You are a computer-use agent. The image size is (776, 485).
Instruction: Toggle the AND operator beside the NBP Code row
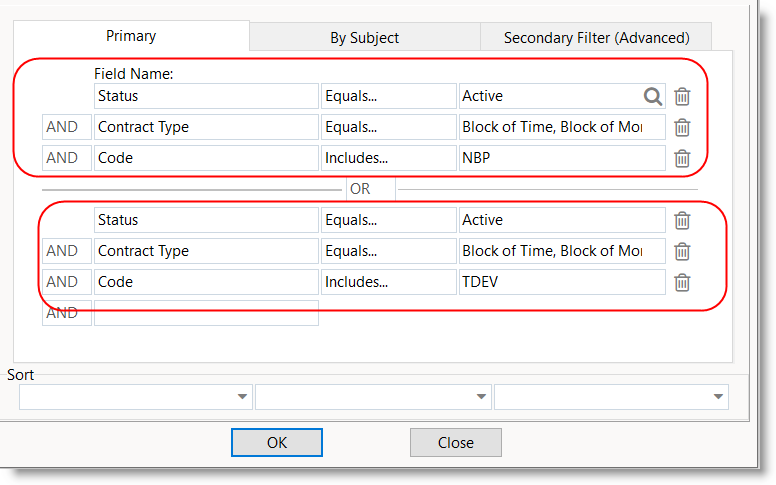coord(62,158)
